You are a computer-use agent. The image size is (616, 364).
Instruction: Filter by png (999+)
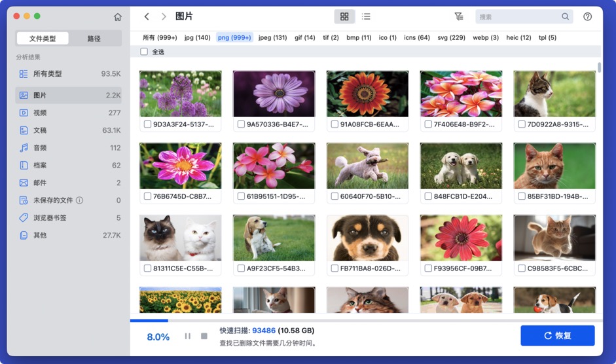click(234, 38)
